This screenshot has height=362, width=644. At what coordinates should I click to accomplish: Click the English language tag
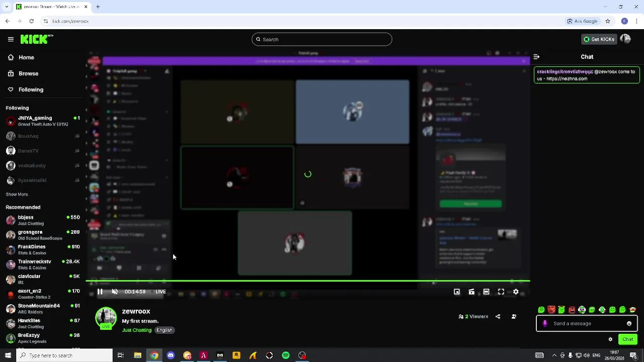[x=165, y=330]
